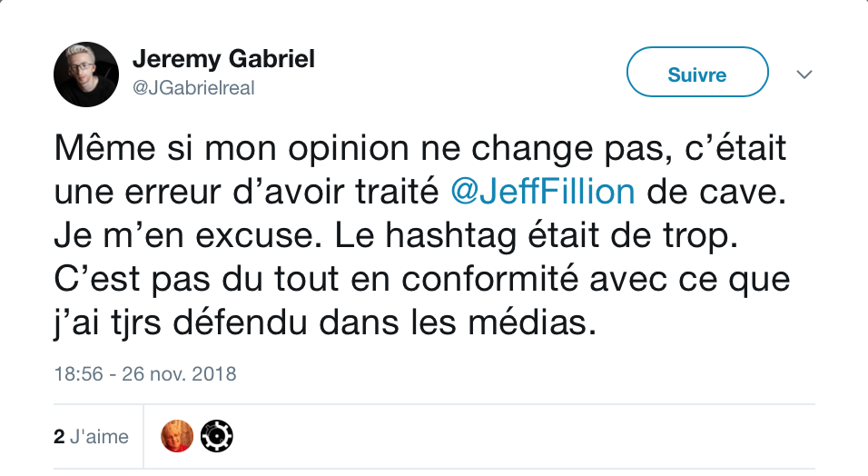Open the @JGabrielreal handle
This screenshot has width=868, height=476.
(193, 87)
